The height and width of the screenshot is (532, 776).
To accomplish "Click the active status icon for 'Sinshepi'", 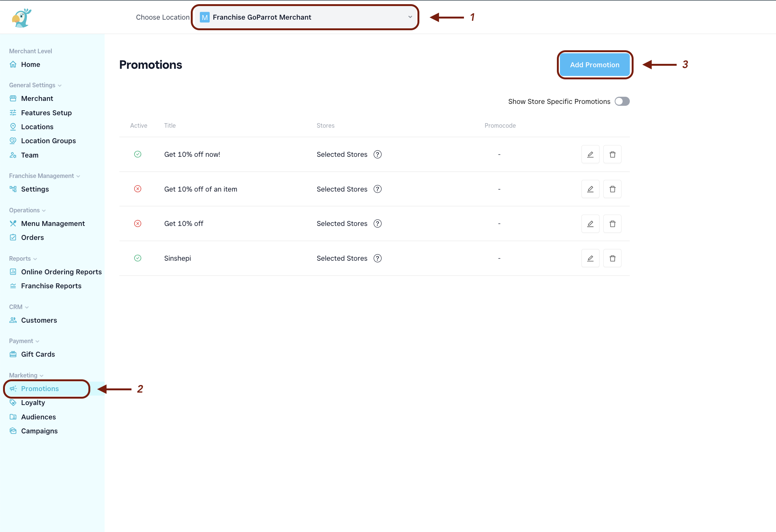I will pyautogui.click(x=138, y=258).
